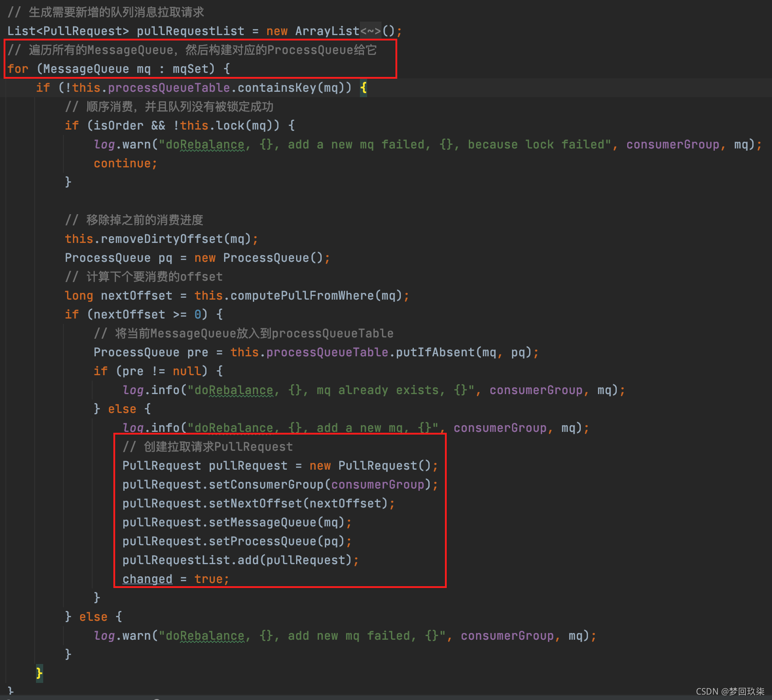Click the highlighted opening brace after containsKey(mq)
The height and width of the screenshot is (700, 772).
click(364, 88)
